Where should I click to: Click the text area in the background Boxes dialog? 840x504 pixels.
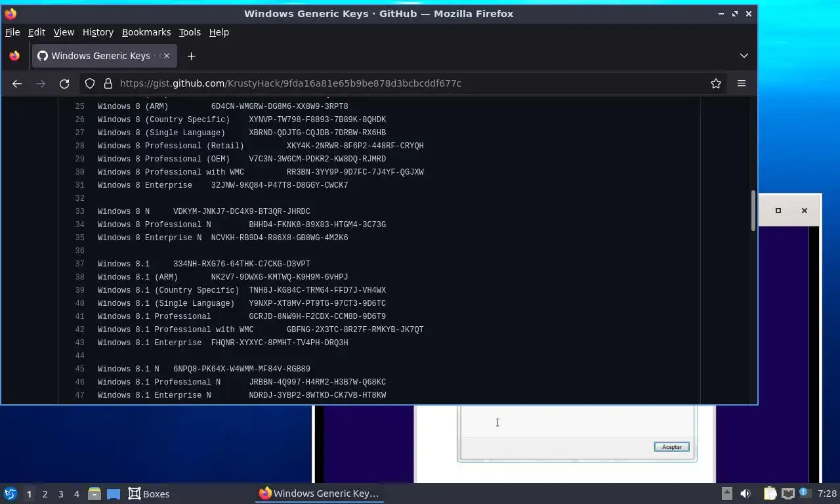[x=577, y=421]
